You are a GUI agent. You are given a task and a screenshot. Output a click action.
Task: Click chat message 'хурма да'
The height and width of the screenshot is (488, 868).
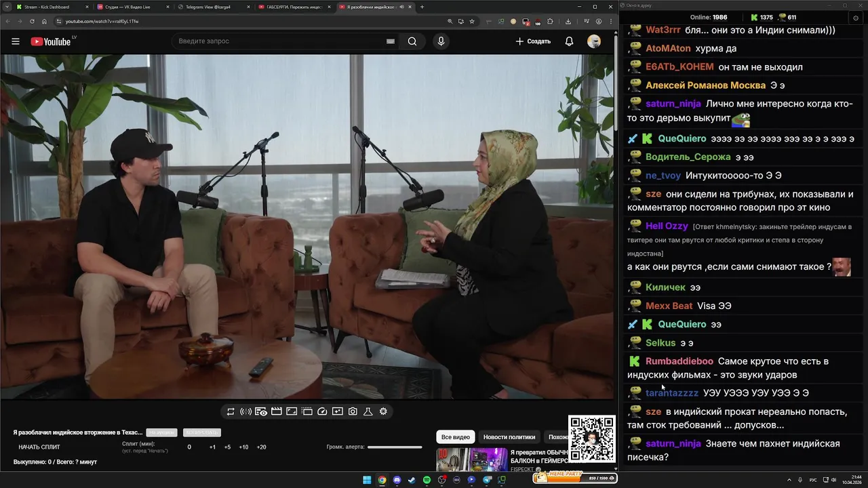[x=717, y=48]
